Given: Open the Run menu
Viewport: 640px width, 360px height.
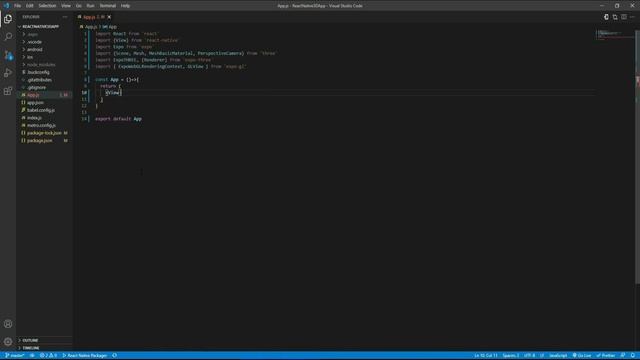Looking at the screenshot, I should (x=90, y=6).
